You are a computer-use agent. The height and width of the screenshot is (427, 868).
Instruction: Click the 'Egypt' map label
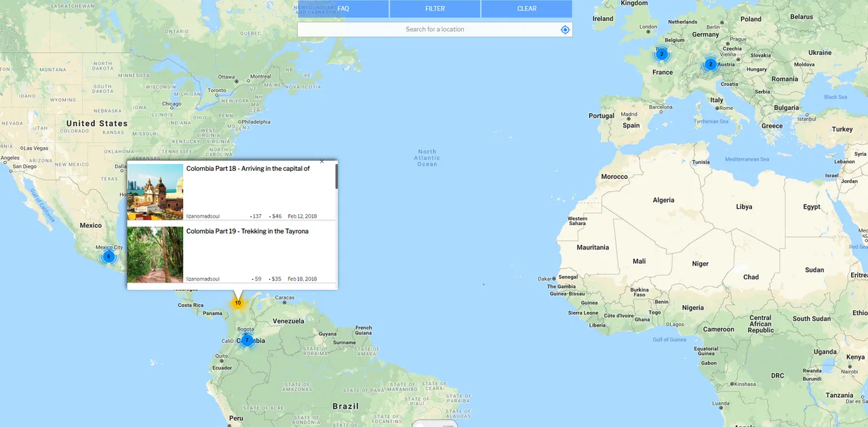pos(812,207)
